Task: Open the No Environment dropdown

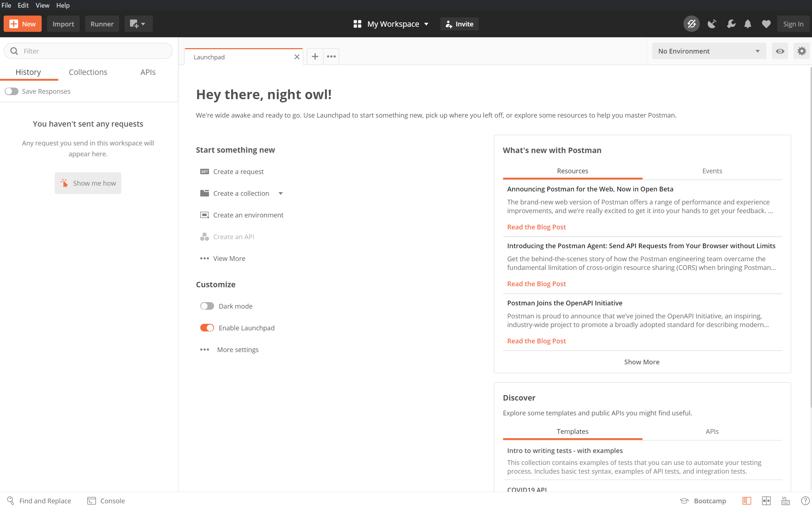Action: [709, 51]
